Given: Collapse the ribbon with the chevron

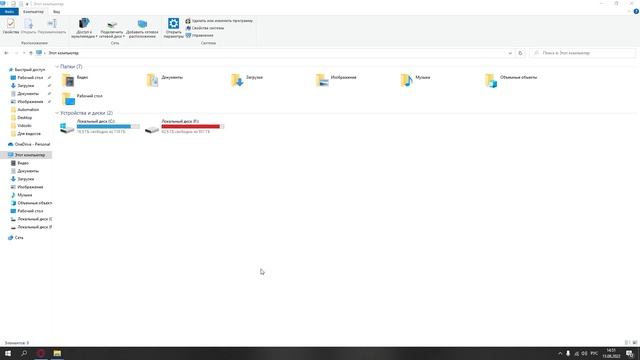Looking at the screenshot, I should click(629, 11).
